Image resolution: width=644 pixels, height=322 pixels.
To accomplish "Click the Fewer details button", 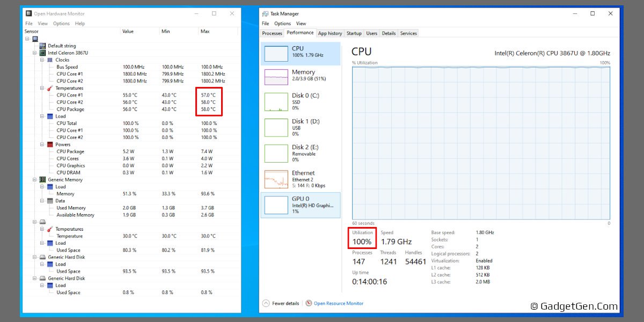I will [x=281, y=303].
